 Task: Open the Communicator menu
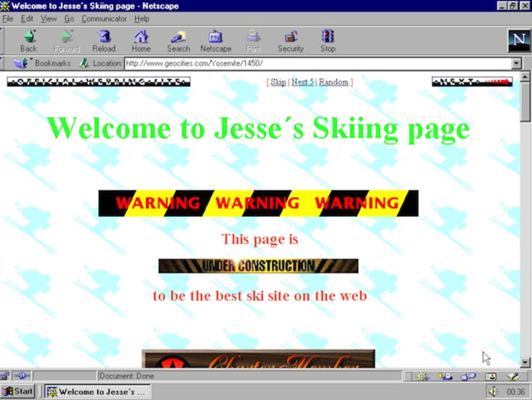[104, 19]
